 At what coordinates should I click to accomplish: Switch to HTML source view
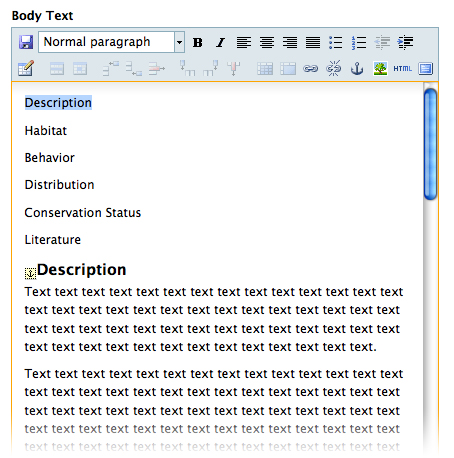pyautogui.click(x=403, y=69)
